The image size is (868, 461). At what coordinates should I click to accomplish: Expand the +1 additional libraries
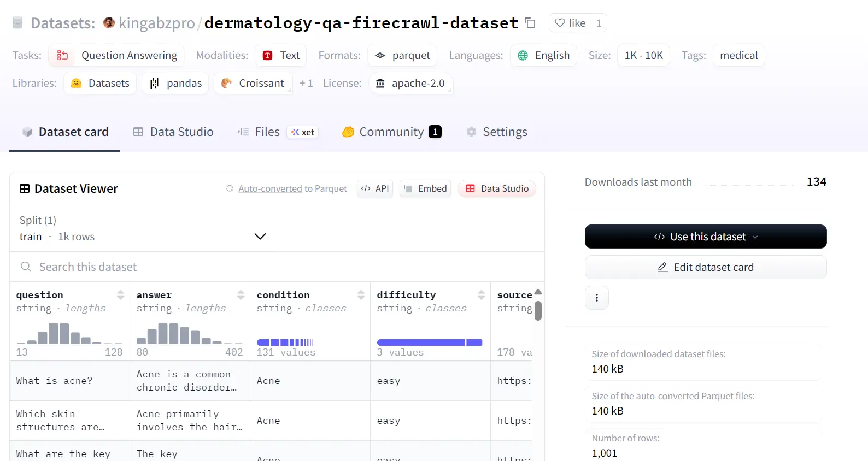pos(306,83)
